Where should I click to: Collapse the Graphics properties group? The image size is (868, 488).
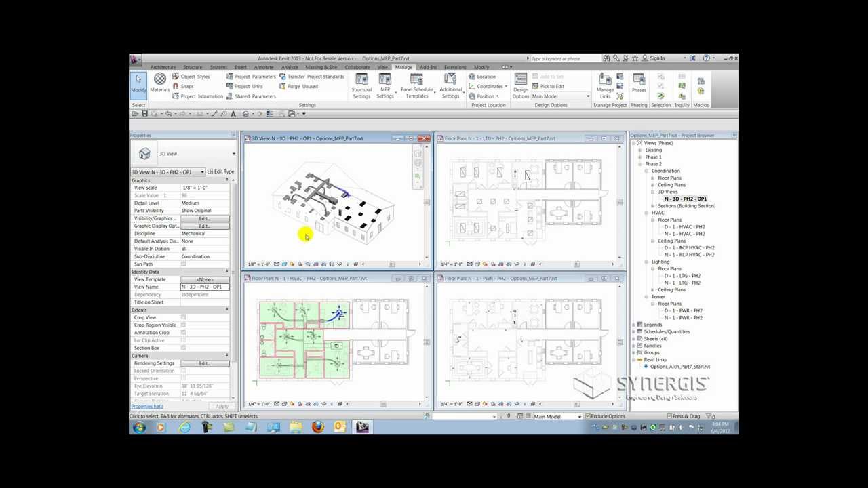[x=227, y=180]
